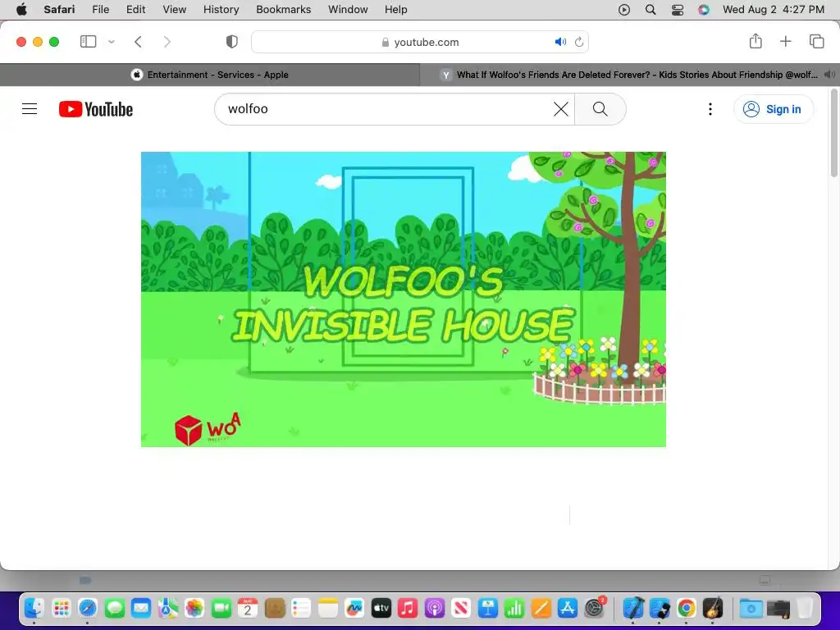Open the Bookmarks menu
This screenshot has width=840, height=630.
[x=283, y=10]
